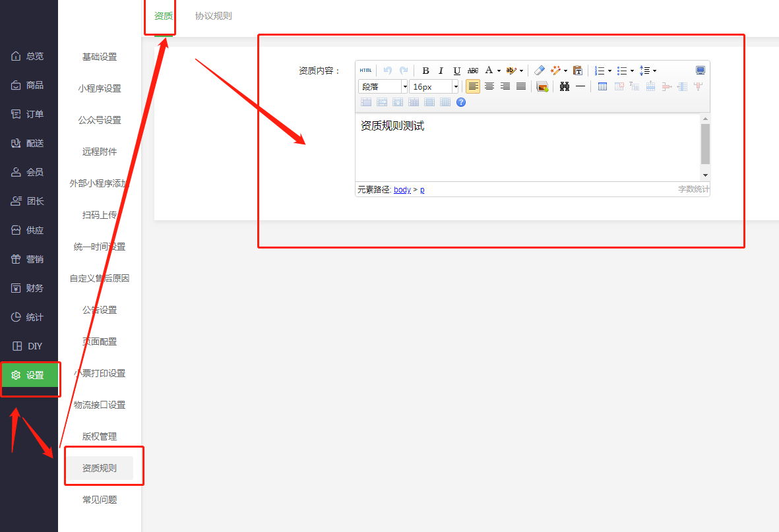Screen dimensions: 779x532
Task: Align text right
Action: pyautogui.click(x=505, y=86)
